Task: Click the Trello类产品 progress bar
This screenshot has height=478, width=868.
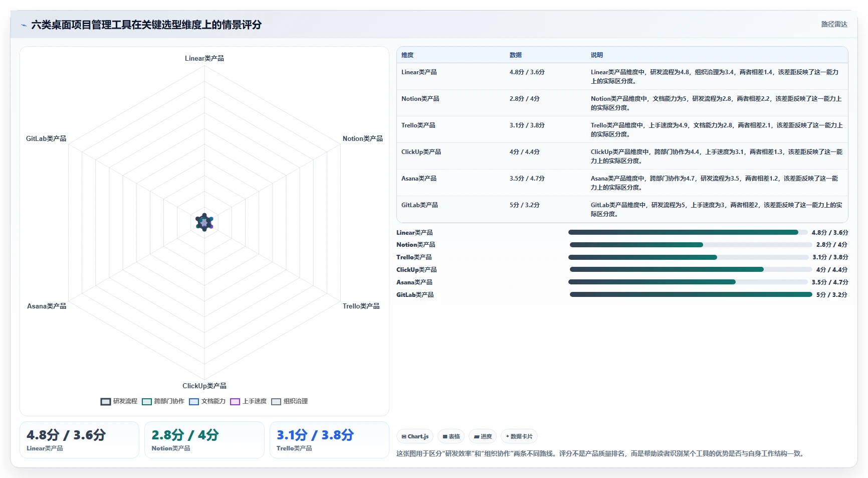Action: (x=688, y=257)
